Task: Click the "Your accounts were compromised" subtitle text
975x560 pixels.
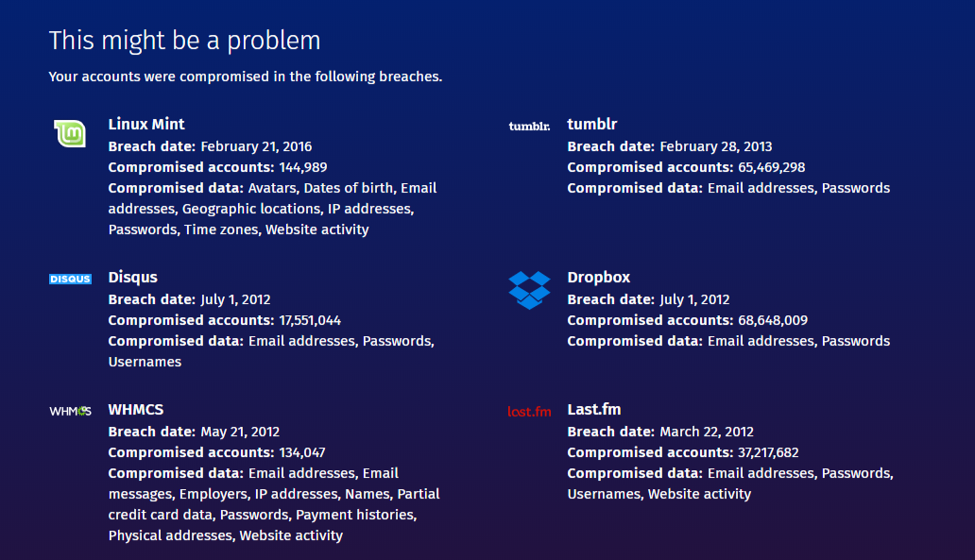Action: click(246, 76)
